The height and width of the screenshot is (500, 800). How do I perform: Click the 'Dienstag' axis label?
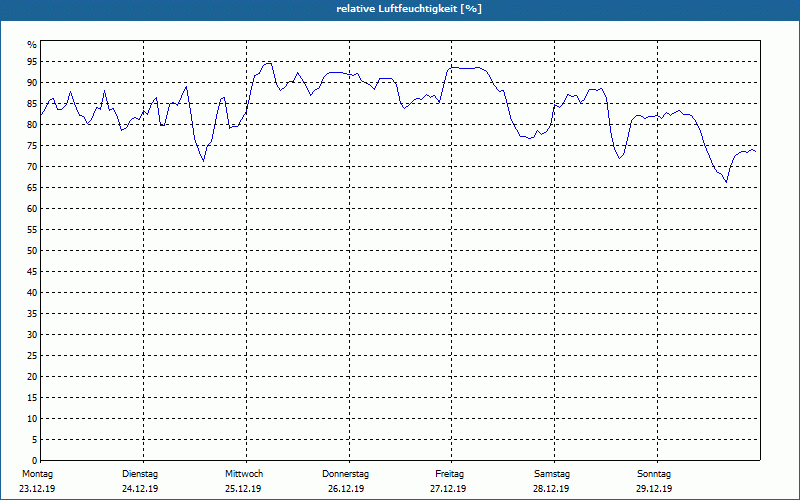[140, 474]
